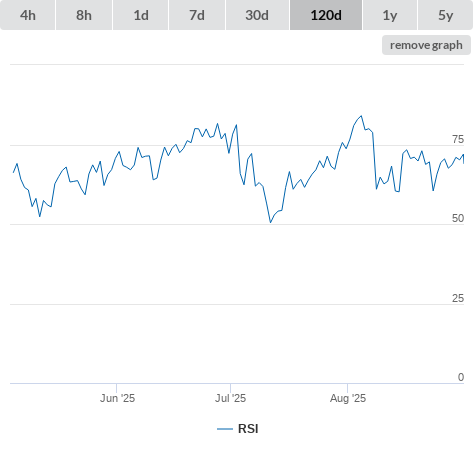Click the 75 y-axis label
Viewport: 474px width, 455px height.
pos(458,139)
